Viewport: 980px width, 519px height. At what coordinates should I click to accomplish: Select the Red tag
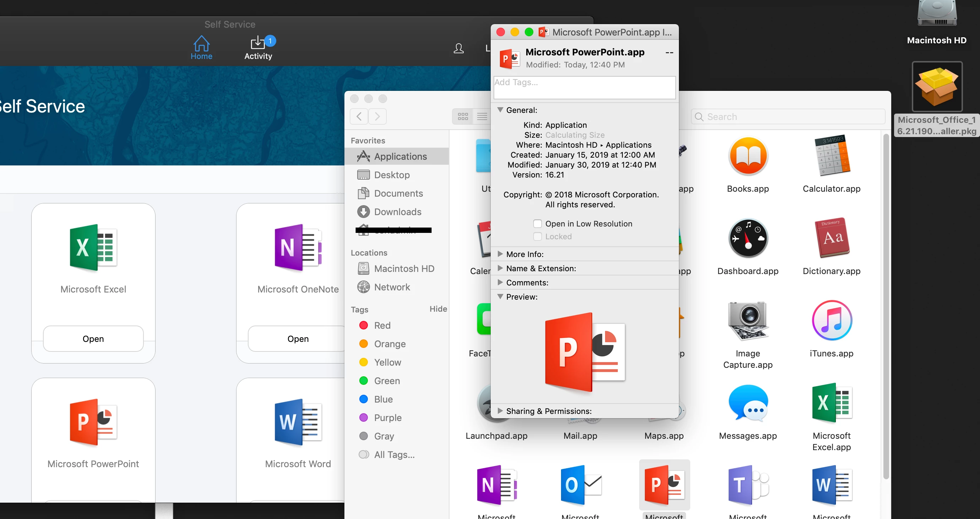pos(397,326)
